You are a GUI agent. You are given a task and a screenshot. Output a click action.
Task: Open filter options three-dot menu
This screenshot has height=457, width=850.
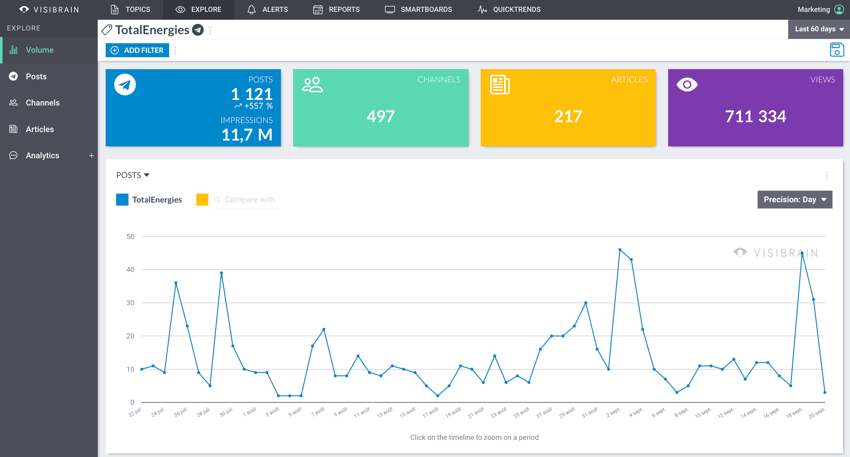tap(175, 50)
